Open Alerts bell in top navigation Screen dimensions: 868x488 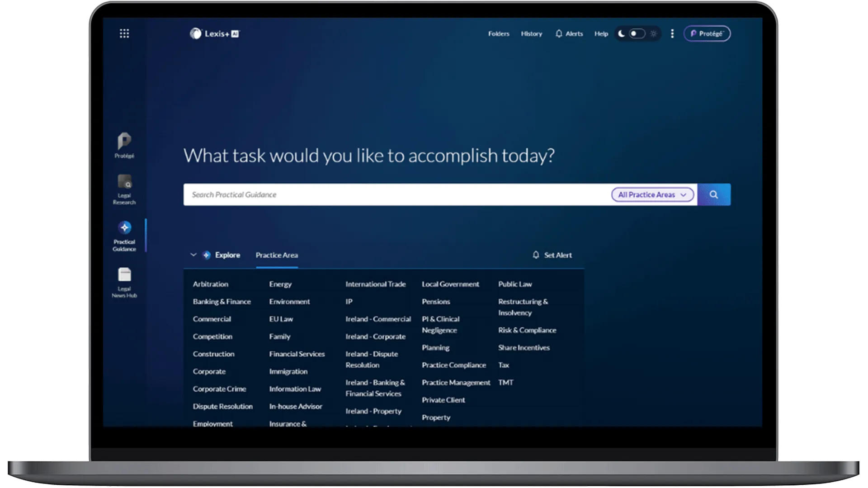tap(569, 33)
